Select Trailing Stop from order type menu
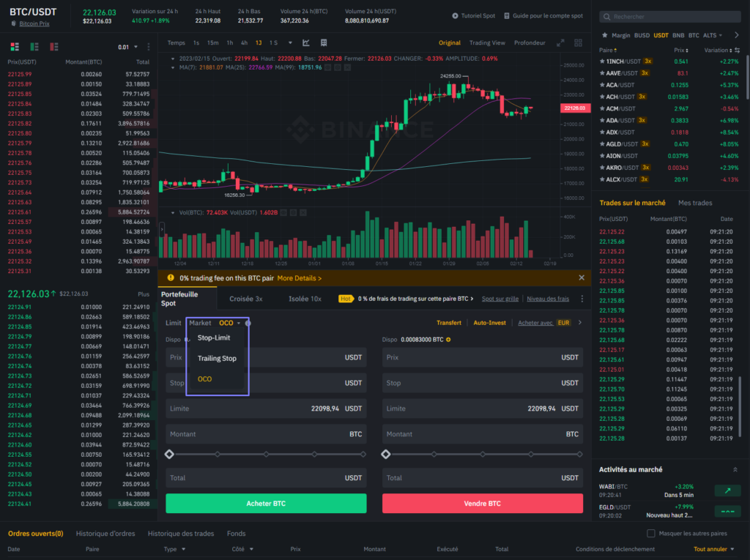Viewport: 750px width, 560px height. pyautogui.click(x=217, y=359)
